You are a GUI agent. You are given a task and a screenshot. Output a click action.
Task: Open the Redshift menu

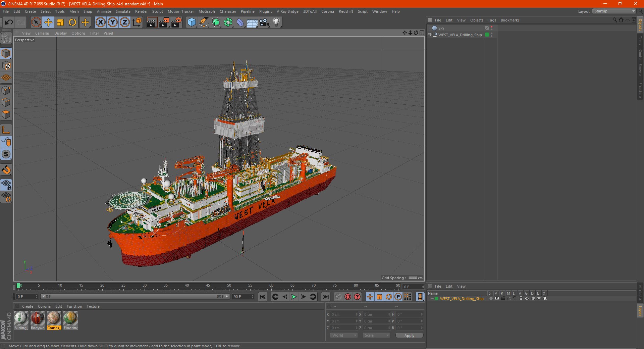[x=346, y=11]
